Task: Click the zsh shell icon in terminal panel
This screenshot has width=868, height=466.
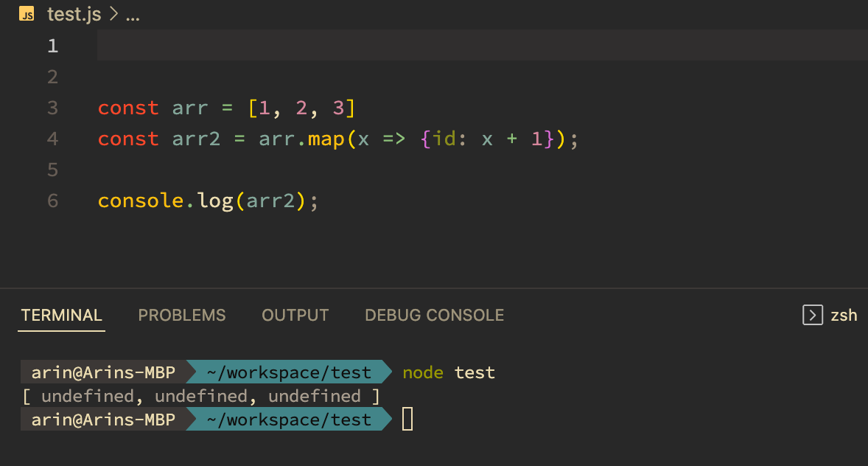Action: [x=812, y=315]
